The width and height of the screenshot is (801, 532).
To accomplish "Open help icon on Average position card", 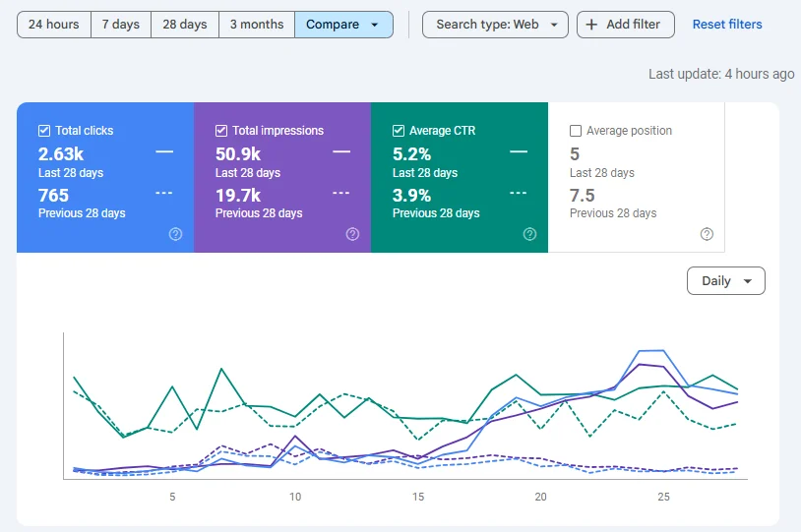I will tap(707, 234).
